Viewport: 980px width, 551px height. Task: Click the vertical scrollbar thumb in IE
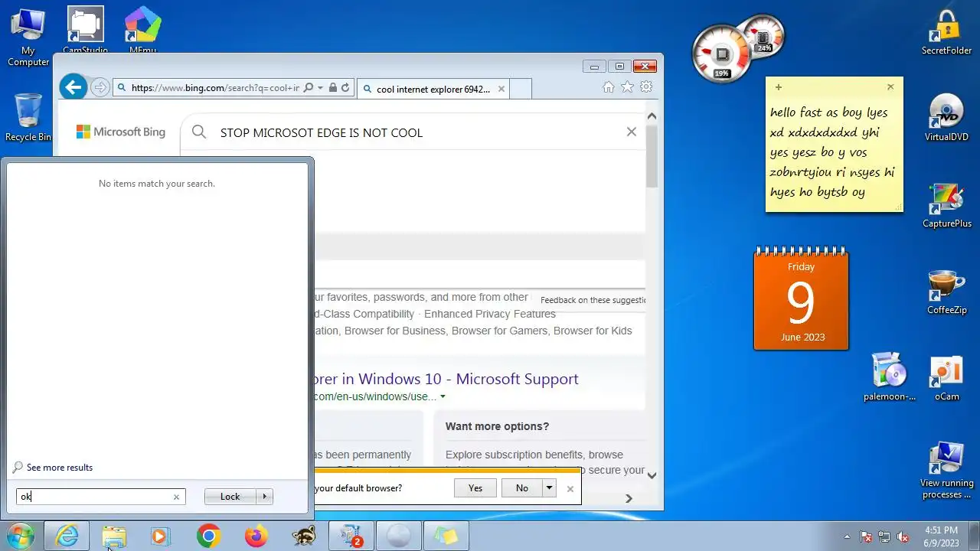coord(652,156)
